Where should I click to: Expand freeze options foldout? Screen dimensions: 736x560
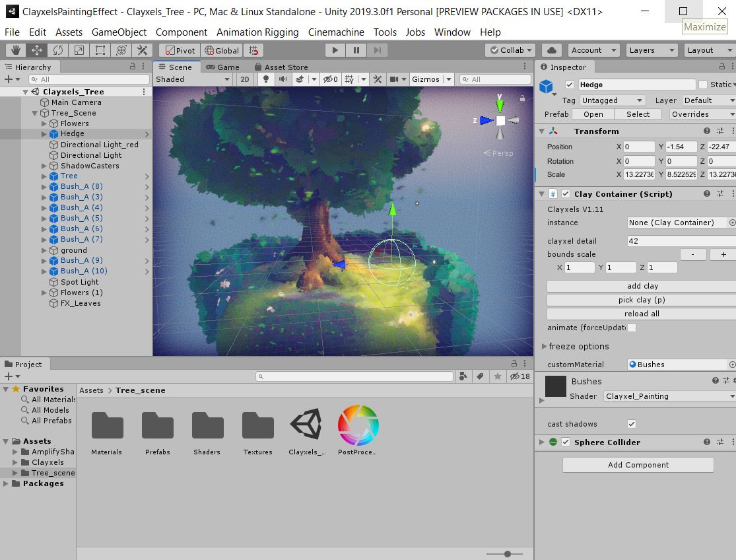(x=544, y=347)
